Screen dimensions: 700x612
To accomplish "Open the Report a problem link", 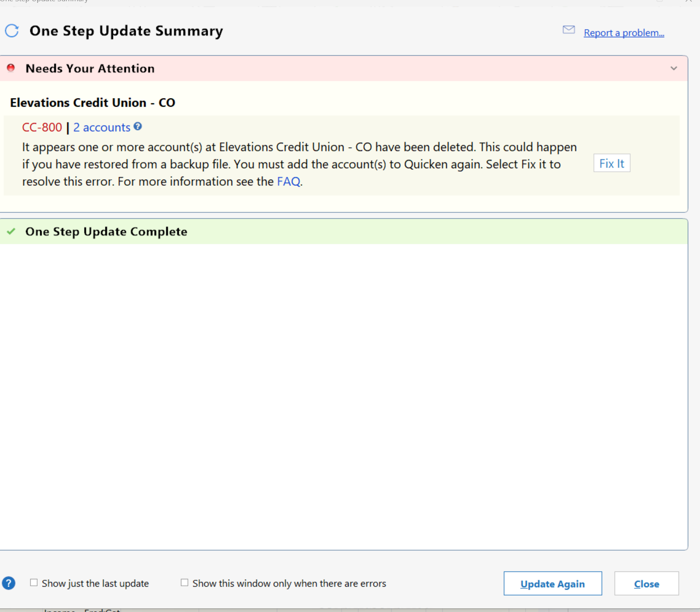I will (x=624, y=33).
